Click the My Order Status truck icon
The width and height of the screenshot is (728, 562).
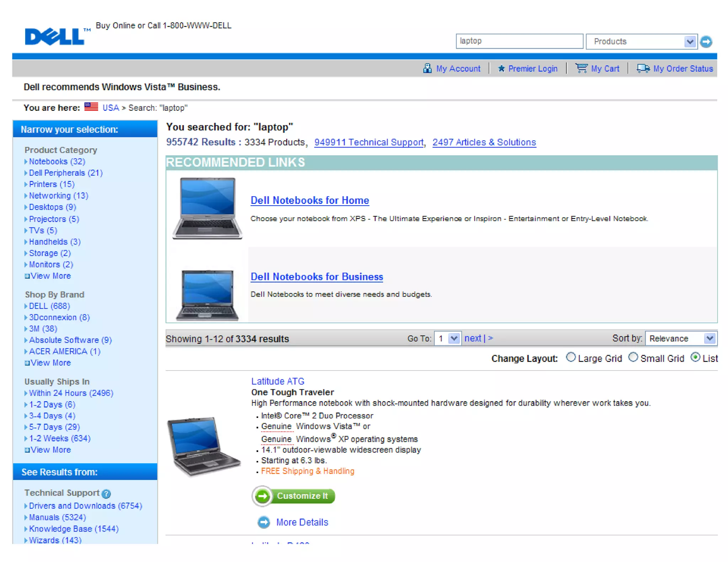coord(643,68)
